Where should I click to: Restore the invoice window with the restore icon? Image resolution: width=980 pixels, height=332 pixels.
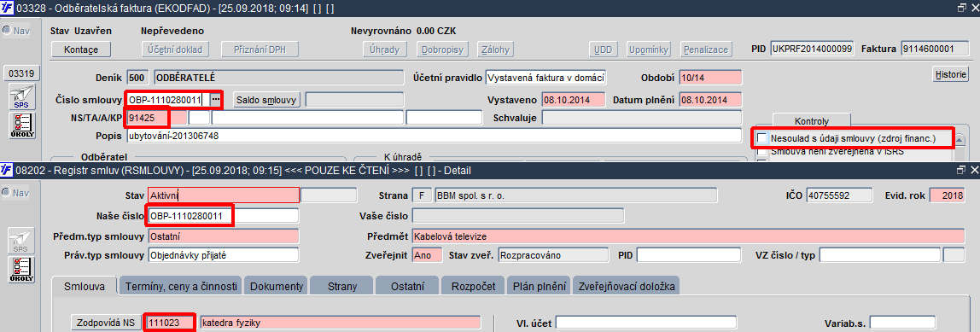962,8
